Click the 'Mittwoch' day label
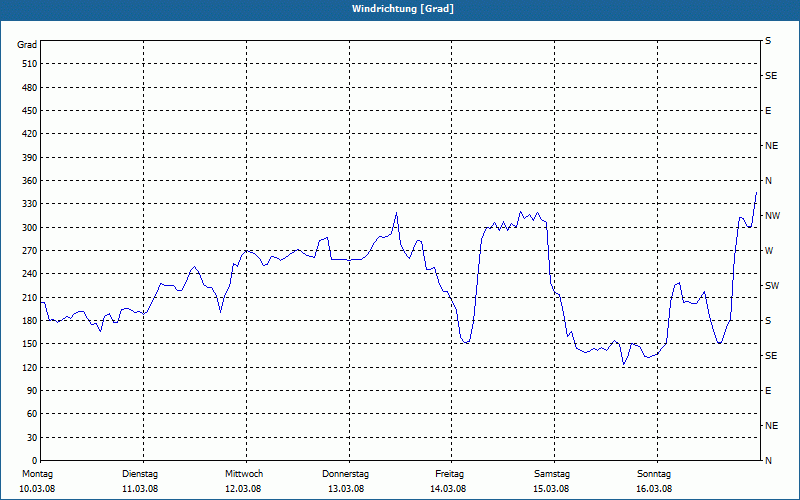800x500 pixels. point(244,474)
